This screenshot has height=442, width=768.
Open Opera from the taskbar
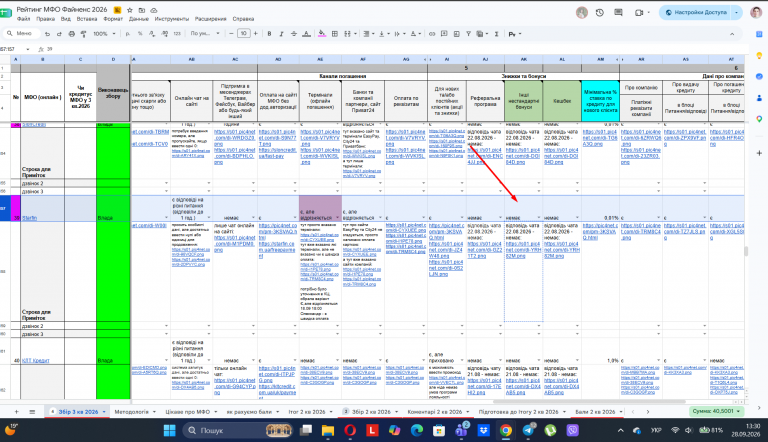pos(350,430)
